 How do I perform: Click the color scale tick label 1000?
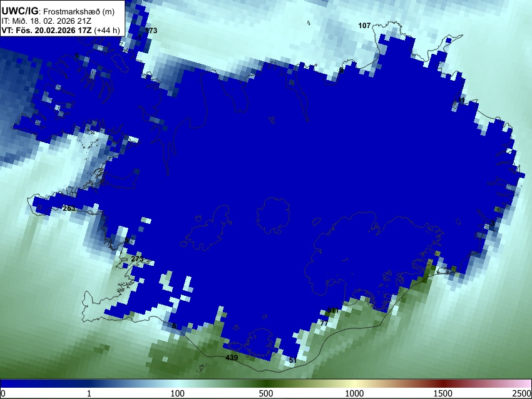click(x=354, y=393)
